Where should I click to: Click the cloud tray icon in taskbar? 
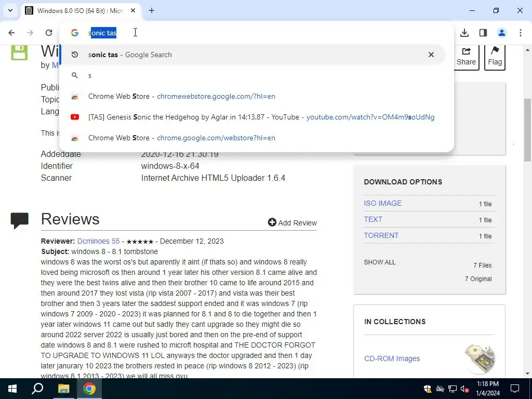[440, 389]
